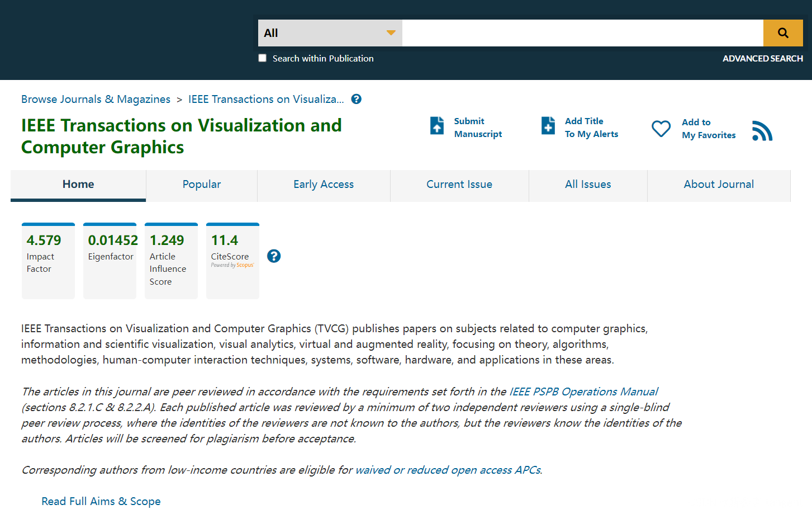812x514 pixels.
Task: Click the heart favorites icon
Action: click(x=661, y=129)
